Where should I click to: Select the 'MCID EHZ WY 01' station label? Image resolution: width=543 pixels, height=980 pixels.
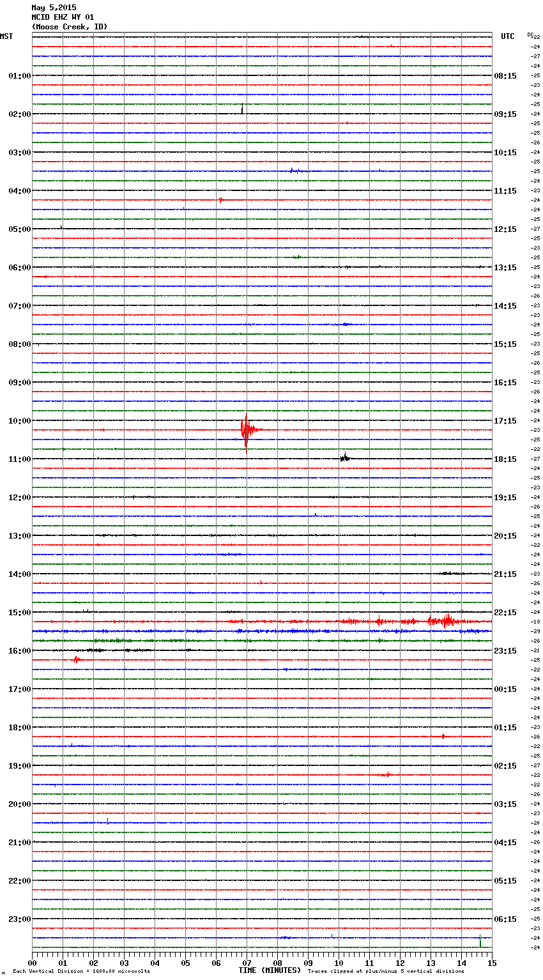pyautogui.click(x=63, y=17)
